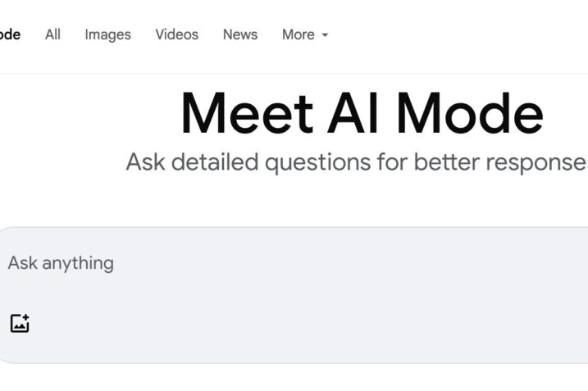Viewport: 588px width, 391px height.
Task: Click the add image upload icon
Action: click(x=20, y=323)
